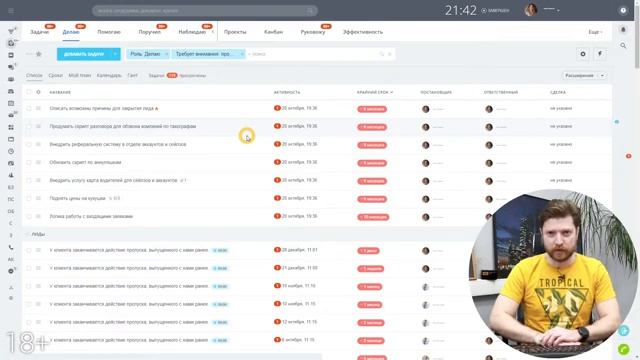The image size is (640, 360).
Task: Click the clock icon in left sidebar
Action: pos(11,151)
